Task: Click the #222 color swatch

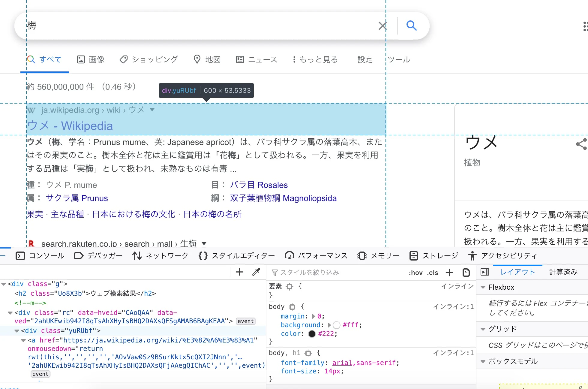Action: coord(312,334)
